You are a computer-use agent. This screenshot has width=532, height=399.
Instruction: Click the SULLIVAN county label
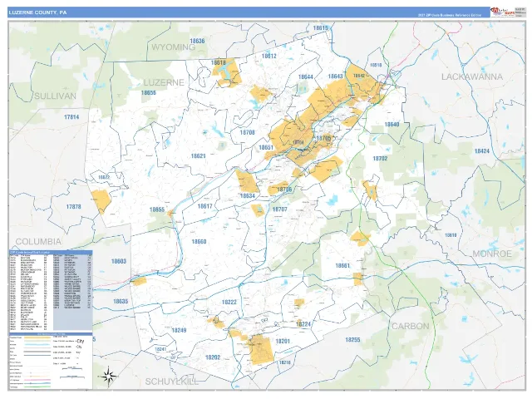(56, 96)
